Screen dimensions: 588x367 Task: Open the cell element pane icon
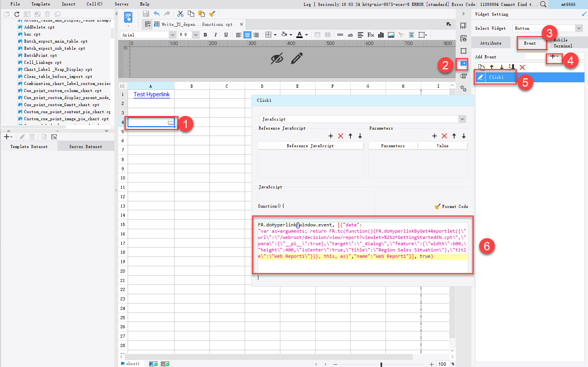tap(464, 26)
